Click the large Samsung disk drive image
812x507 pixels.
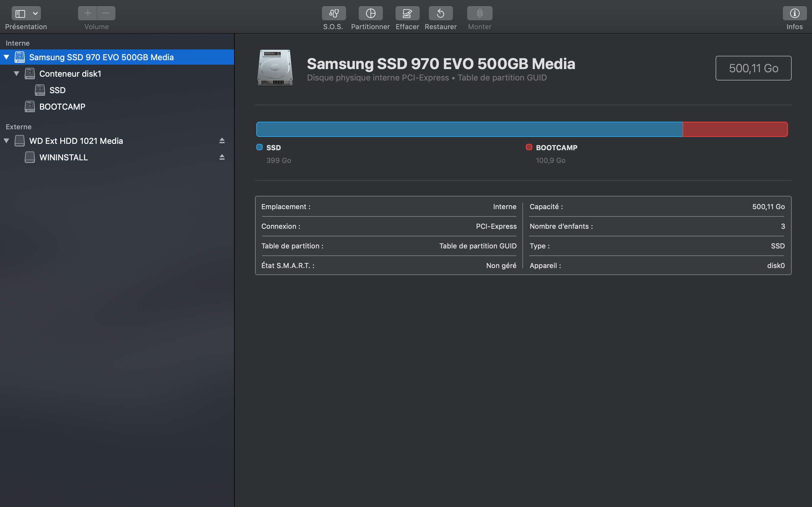(275, 67)
